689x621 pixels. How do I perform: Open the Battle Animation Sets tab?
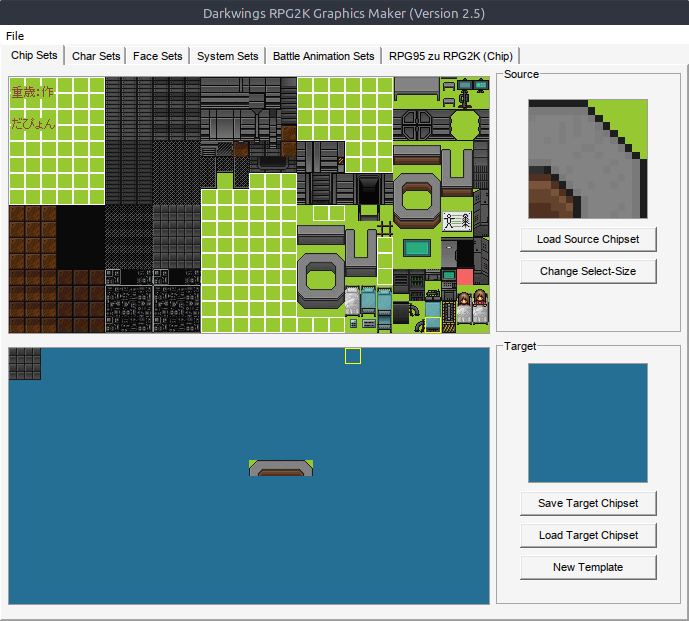[324, 56]
